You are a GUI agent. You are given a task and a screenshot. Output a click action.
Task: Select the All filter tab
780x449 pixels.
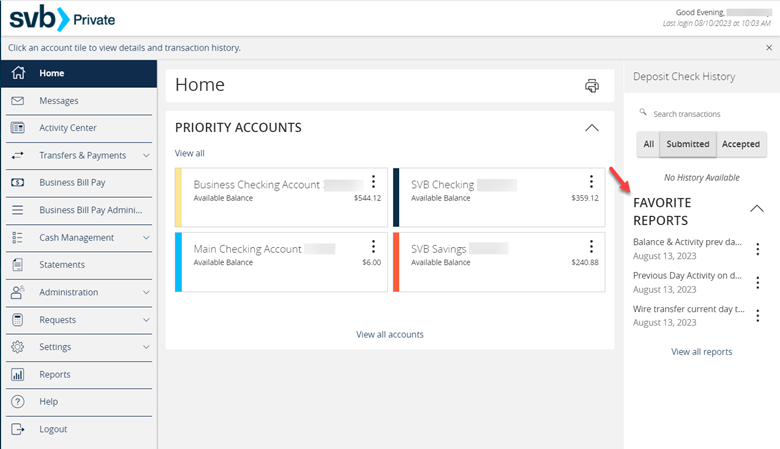pyautogui.click(x=648, y=144)
